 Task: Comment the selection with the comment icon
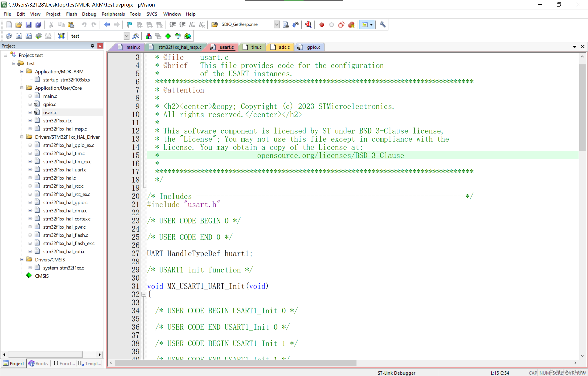coord(192,25)
